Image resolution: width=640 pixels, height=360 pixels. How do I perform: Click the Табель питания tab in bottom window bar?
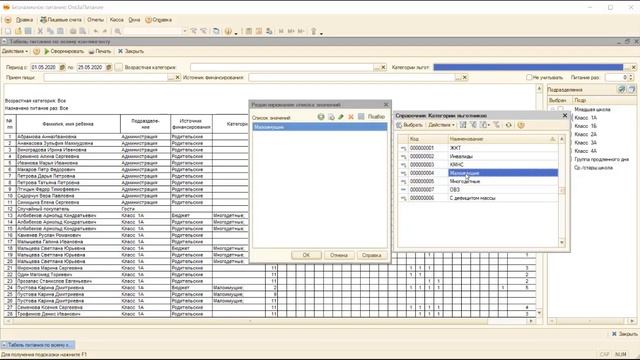pyautogui.click(x=38, y=345)
